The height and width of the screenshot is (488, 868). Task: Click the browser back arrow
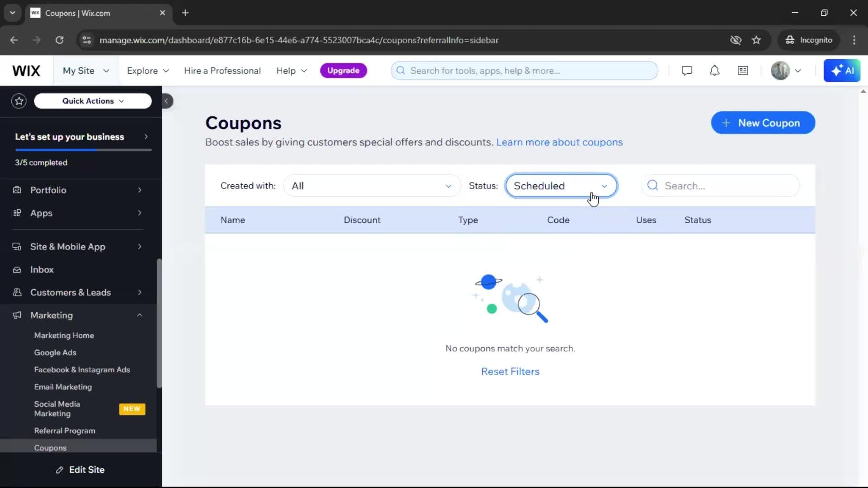pos(14,40)
